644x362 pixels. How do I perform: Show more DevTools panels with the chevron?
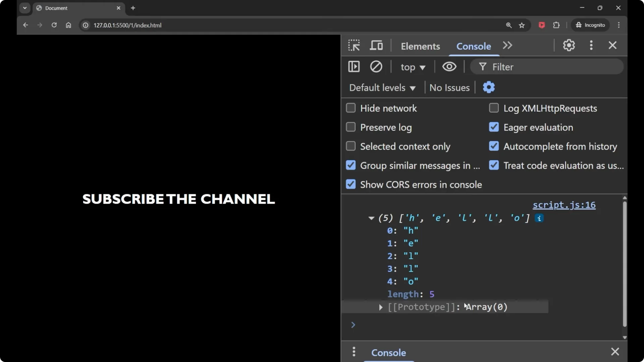coord(507,45)
